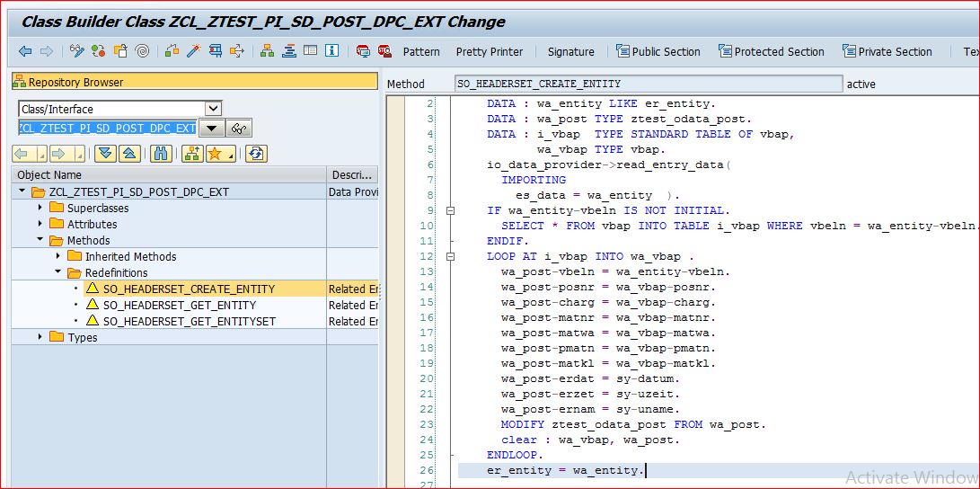The image size is (980, 489).
Task: Select SO_HEADERSET_GET_ENTITYSET method in tree
Action: click(x=189, y=321)
